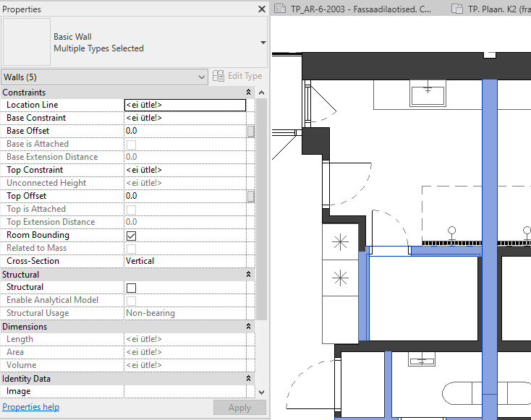Click Top Offset associate parameter button

click(x=250, y=196)
